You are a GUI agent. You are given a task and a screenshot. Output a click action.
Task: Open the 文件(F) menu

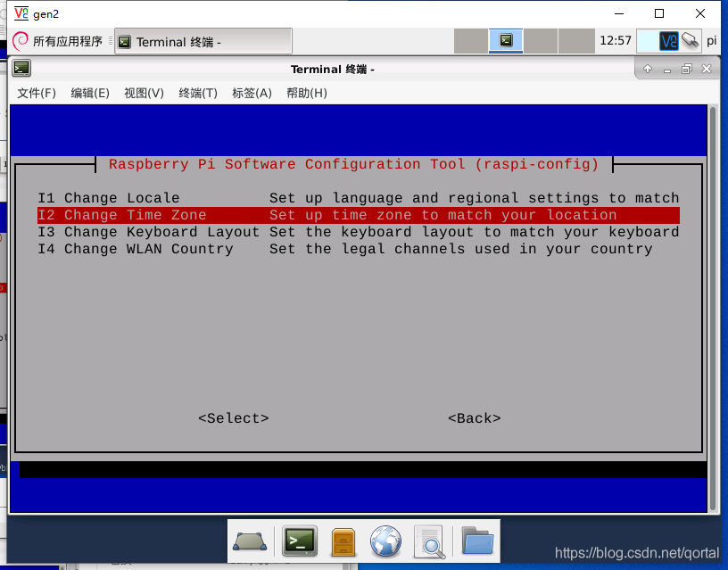[37, 94]
